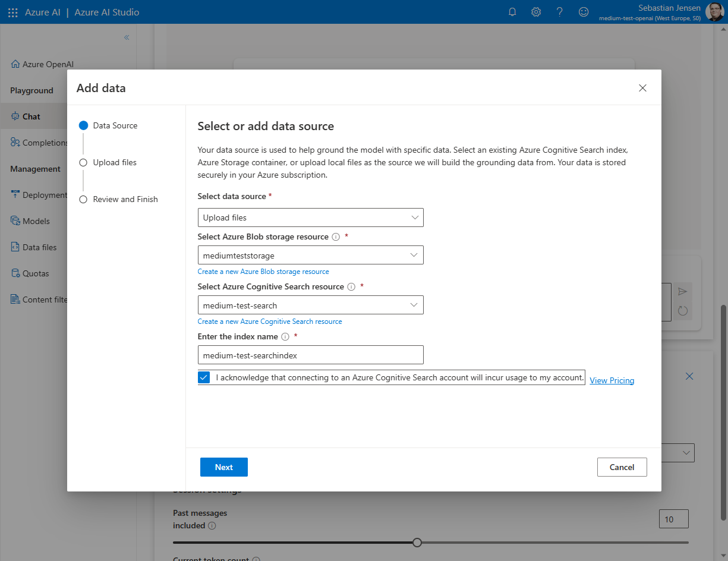Viewport: 728px width, 561px height.
Task: Open Data files in the sidebar
Action: [39, 247]
